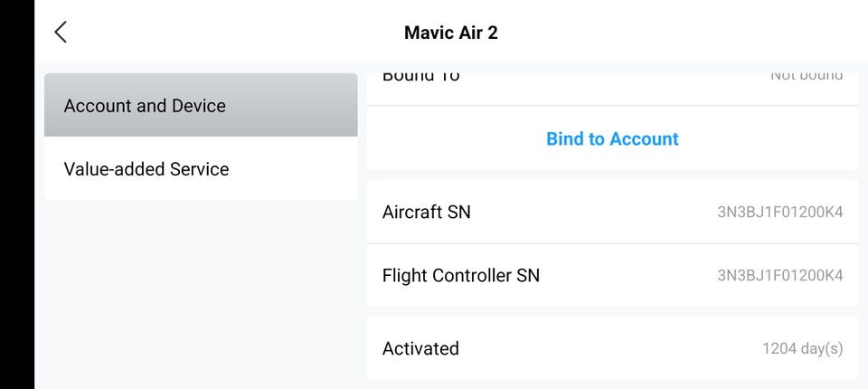Click the Mavic Air 2 page title
The height and width of the screenshot is (389, 868).
450,33
